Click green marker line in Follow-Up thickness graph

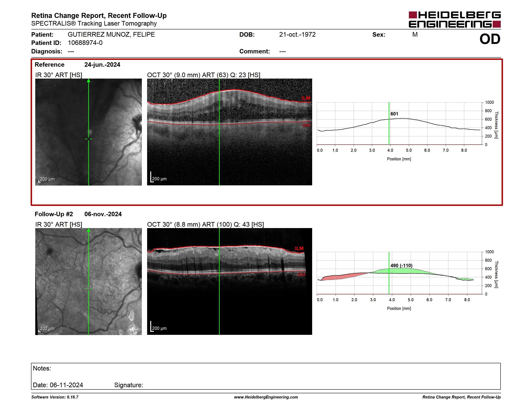point(389,273)
